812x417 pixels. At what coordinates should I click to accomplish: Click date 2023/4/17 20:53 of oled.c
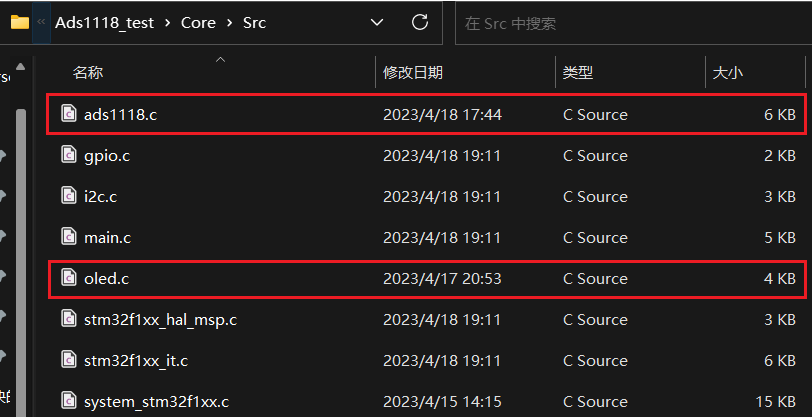click(x=442, y=278)
